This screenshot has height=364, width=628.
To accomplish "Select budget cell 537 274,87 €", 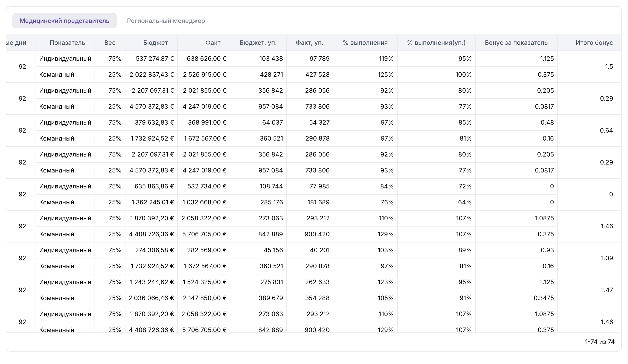I will pos(155,59).
